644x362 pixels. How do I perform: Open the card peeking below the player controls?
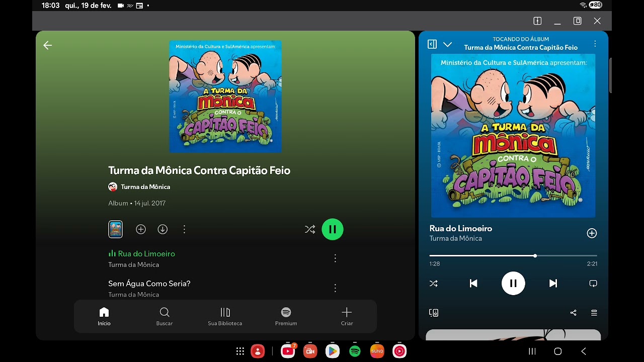pyautogui.click(x=513, y=335)
